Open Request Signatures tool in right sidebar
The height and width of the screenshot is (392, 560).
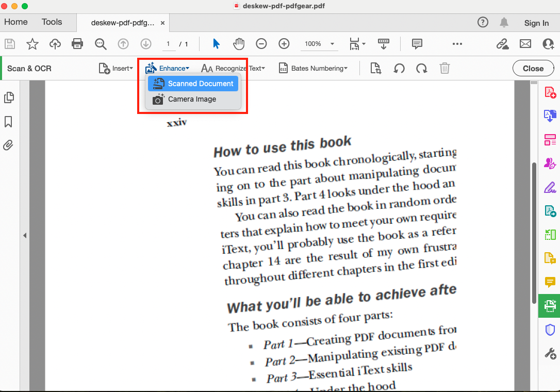point(550,164)
